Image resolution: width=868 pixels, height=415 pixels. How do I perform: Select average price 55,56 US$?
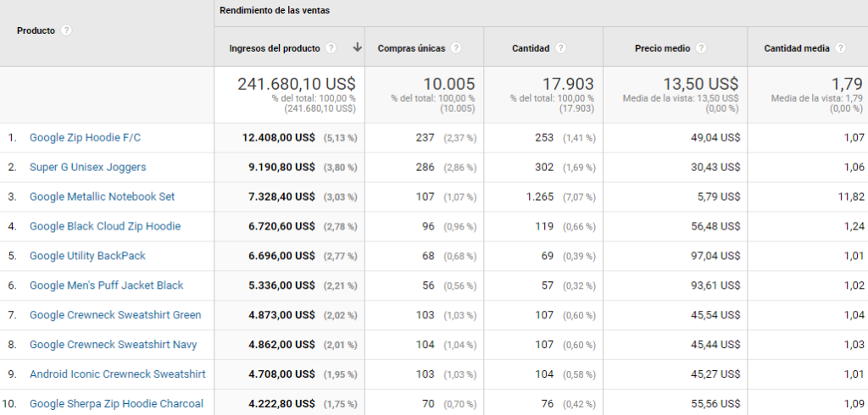715,404
